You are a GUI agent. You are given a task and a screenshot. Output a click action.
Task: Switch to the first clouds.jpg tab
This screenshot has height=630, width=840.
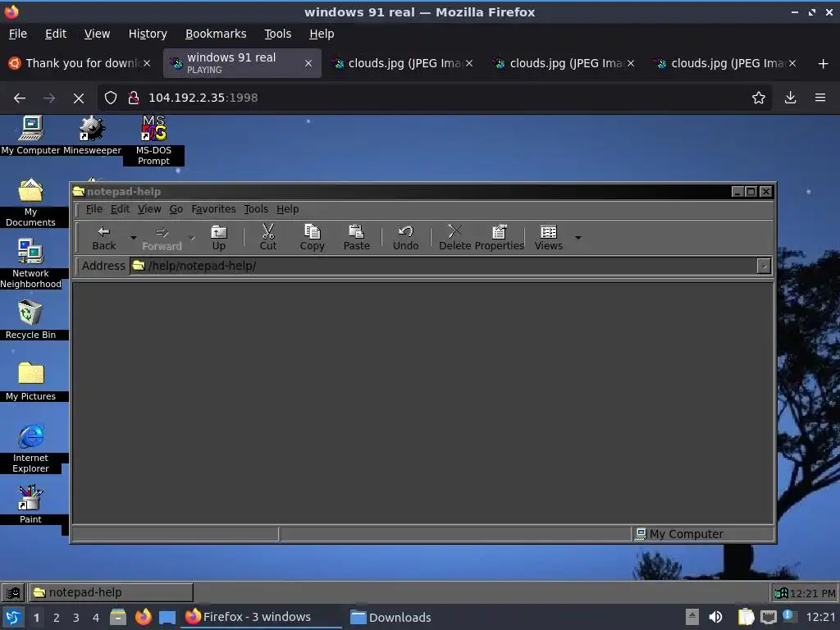403,63
